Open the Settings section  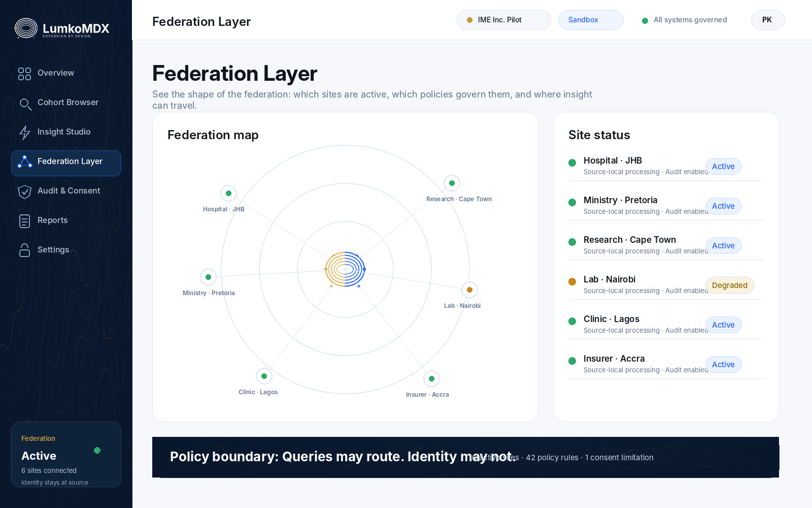click(x=66, y=250)
